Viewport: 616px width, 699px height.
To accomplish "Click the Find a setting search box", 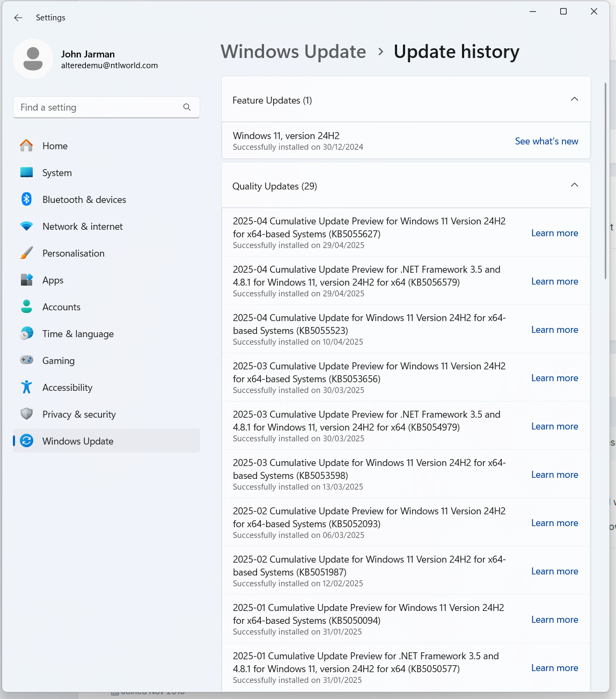I will pyautogui.click(x=99, y=107).
